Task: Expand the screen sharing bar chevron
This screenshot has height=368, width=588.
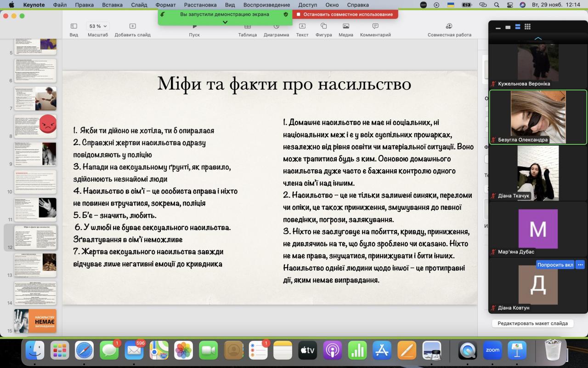Action: [x=225, y=22]
